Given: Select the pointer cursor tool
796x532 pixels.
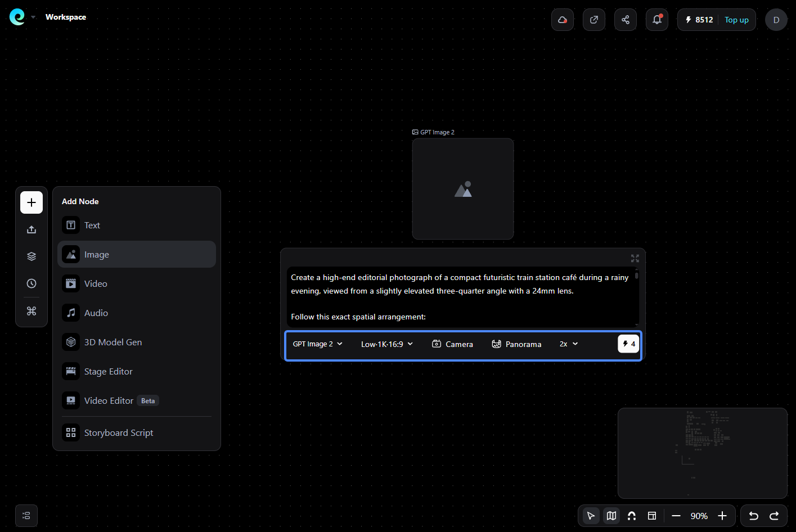Looking at the screenshot, I should [x=591, y=516].
